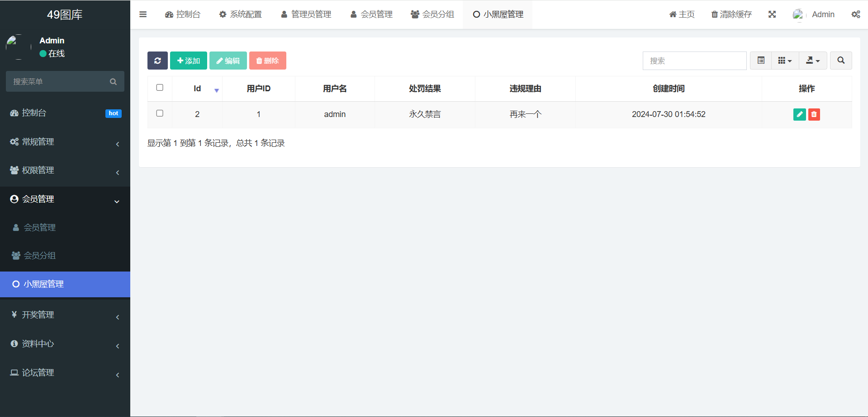This screenshot has width=868, height=417.
Task: Select 小黑屋管理 in the sidebar
Action: (65, 284)
